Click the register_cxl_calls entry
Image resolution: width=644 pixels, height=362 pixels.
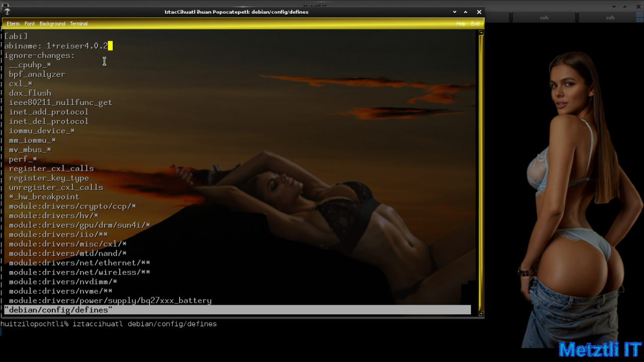pos(51,168)
